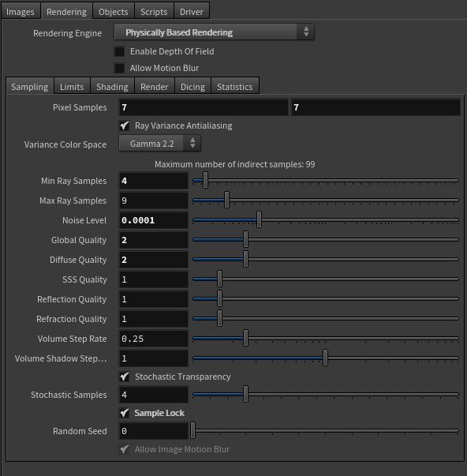Uncheck the Sample Lock checkbox
The width and height of the screenshot is (467, 476).
[125, 413]
